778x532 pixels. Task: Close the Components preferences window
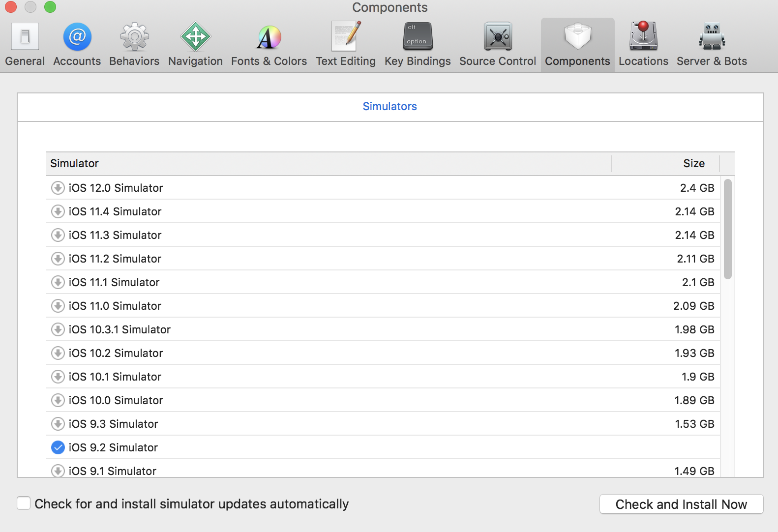[11, 7]
